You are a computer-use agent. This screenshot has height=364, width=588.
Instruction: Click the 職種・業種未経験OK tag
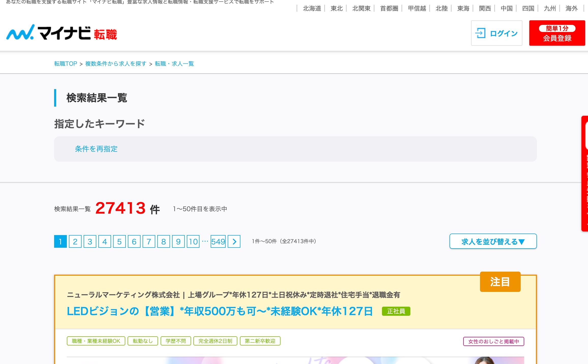pos(96,341)
